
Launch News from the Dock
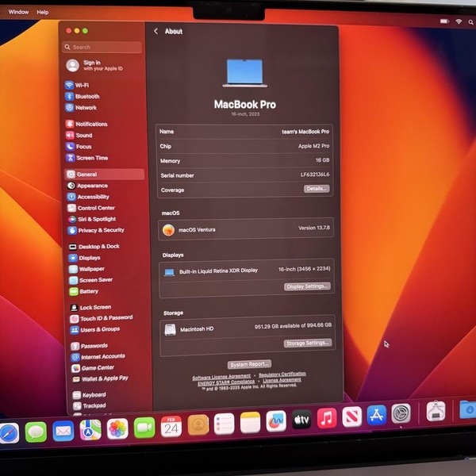351,416
